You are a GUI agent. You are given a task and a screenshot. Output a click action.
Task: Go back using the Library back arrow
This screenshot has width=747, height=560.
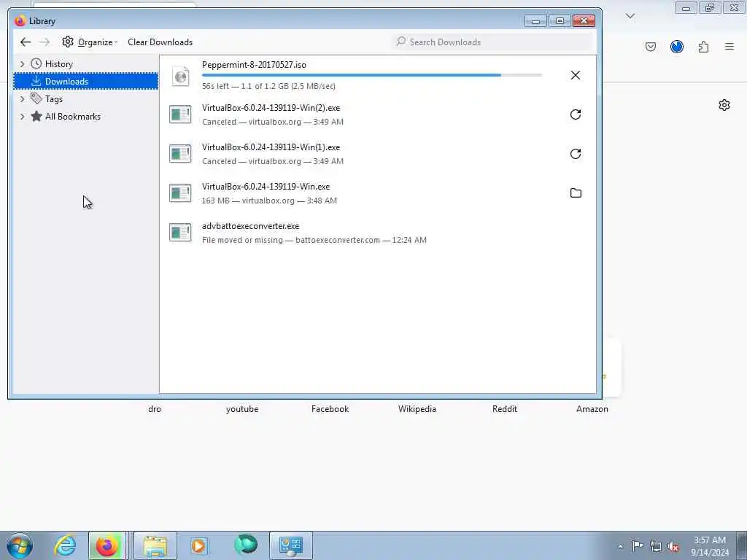[26, 42]
